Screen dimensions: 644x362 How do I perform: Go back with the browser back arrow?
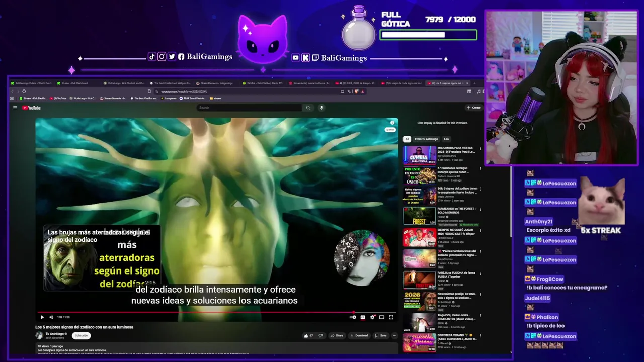(x=12, y=92)
